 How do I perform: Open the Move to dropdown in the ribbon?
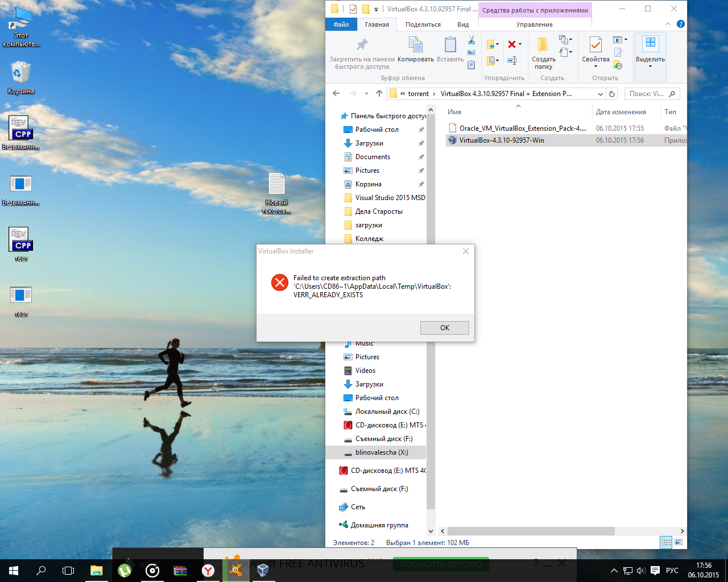(x=493, y=44)
